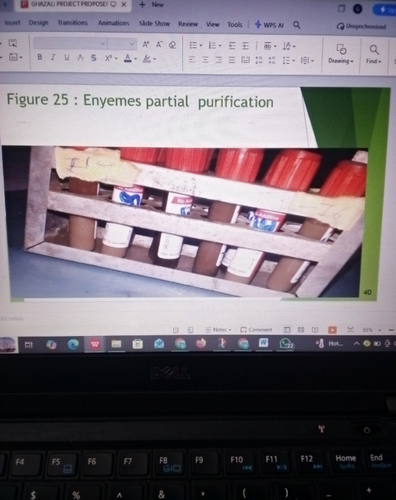The width and height of the screenshot is (396, 500).
Task: Open a New document tab
Action: [x=152, y=5]
